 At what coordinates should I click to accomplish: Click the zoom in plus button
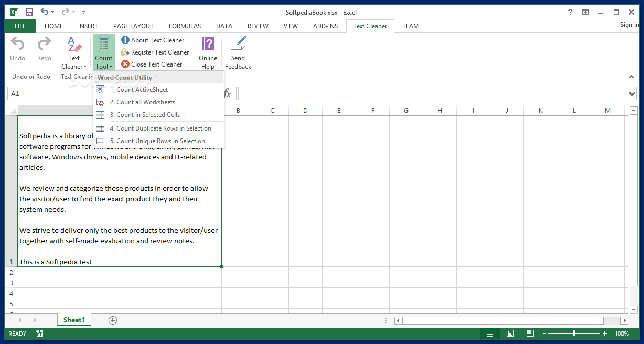(605, 334)
